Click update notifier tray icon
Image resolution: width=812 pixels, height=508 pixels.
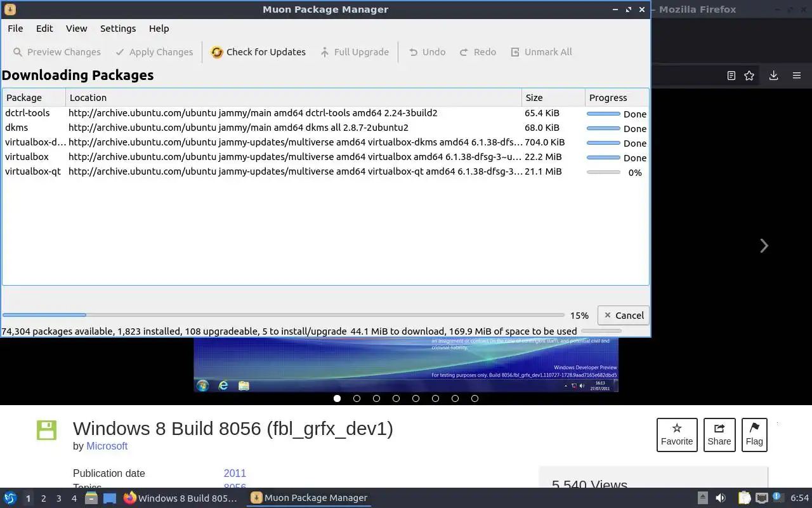(777, 497)
